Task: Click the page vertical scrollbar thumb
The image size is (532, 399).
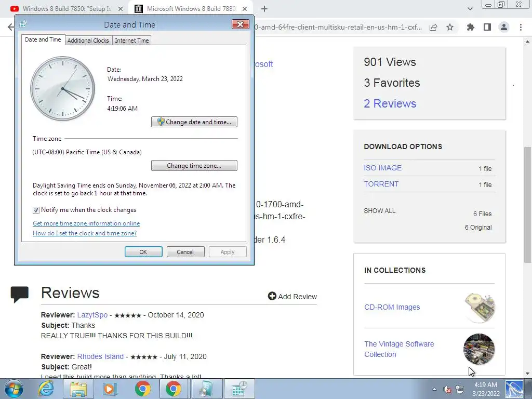Action: tap(528, 205)
